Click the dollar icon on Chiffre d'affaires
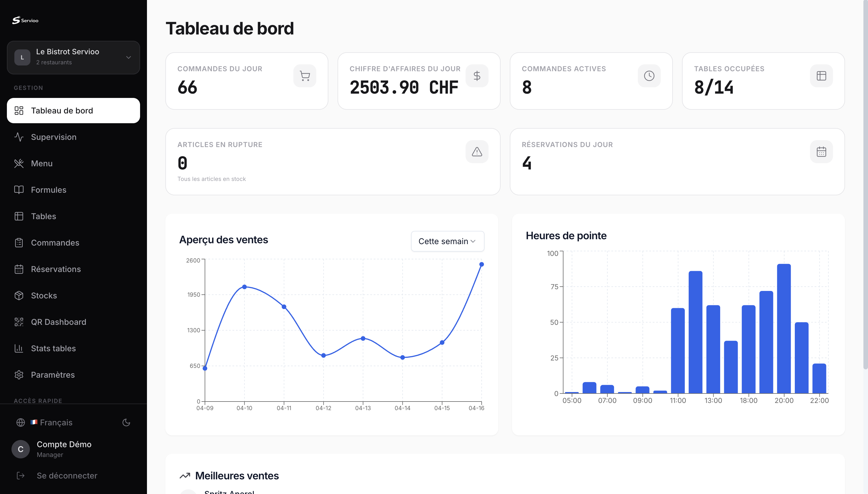 point(477,76)
